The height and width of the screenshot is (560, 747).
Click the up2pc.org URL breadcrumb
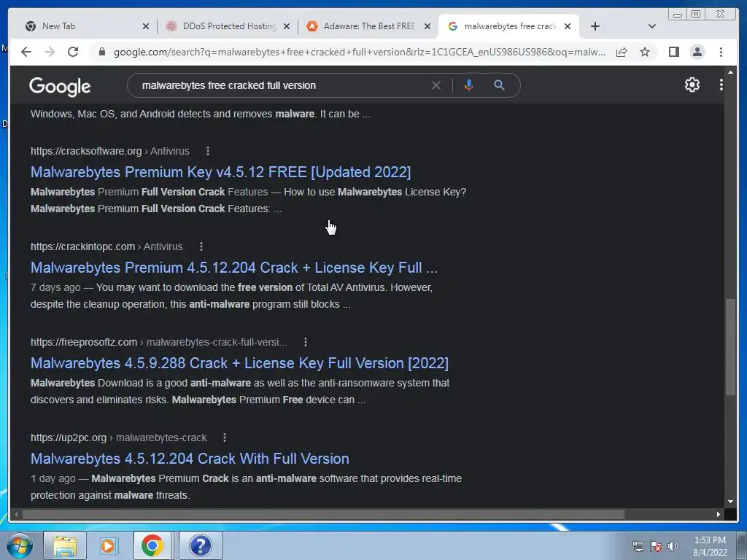point(119,437)
